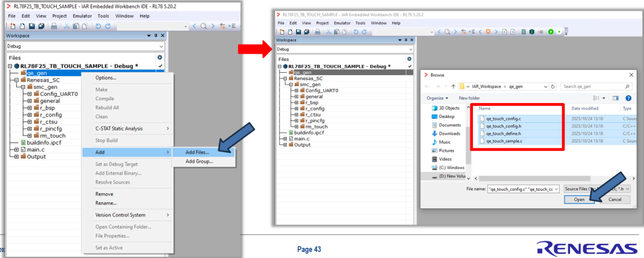Click the green Download and Debug icon

click(551, 32)
